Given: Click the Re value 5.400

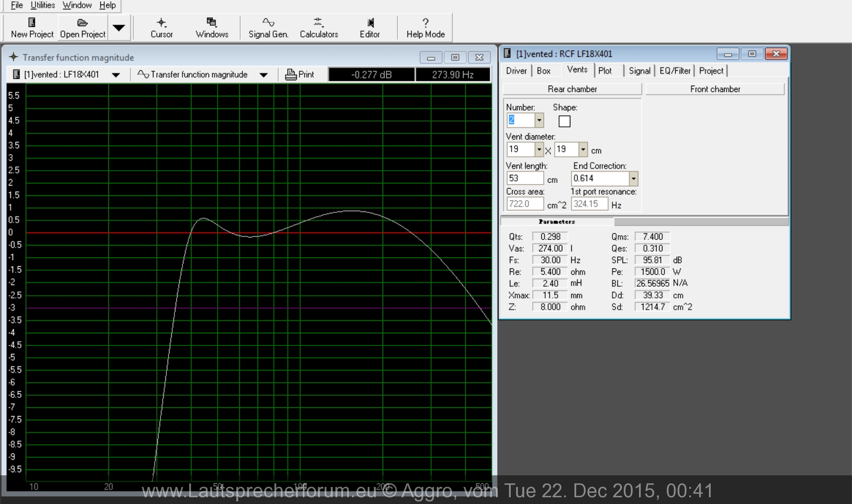Looking at the screenshot, I should (550, 271).
